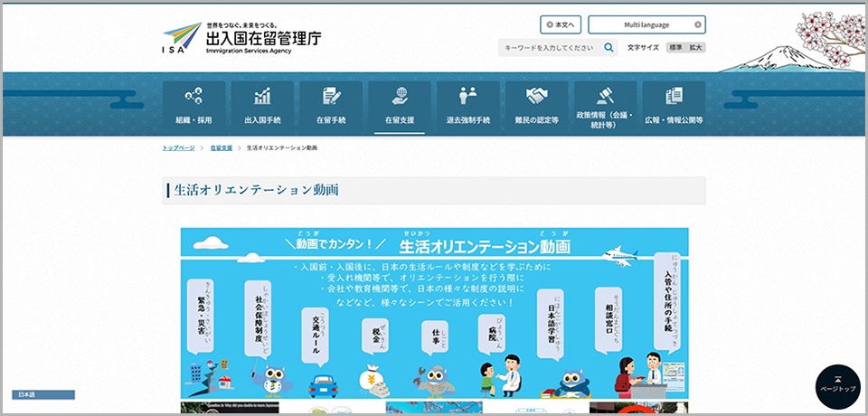
Task: Open the 組織・採用 menu label
Action: click(193, 119)
